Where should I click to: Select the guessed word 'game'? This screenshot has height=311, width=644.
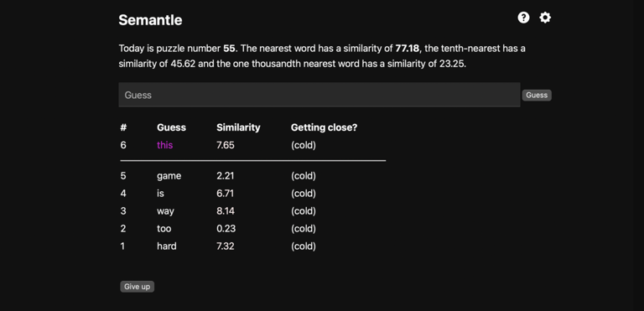[x=169, y=176]
